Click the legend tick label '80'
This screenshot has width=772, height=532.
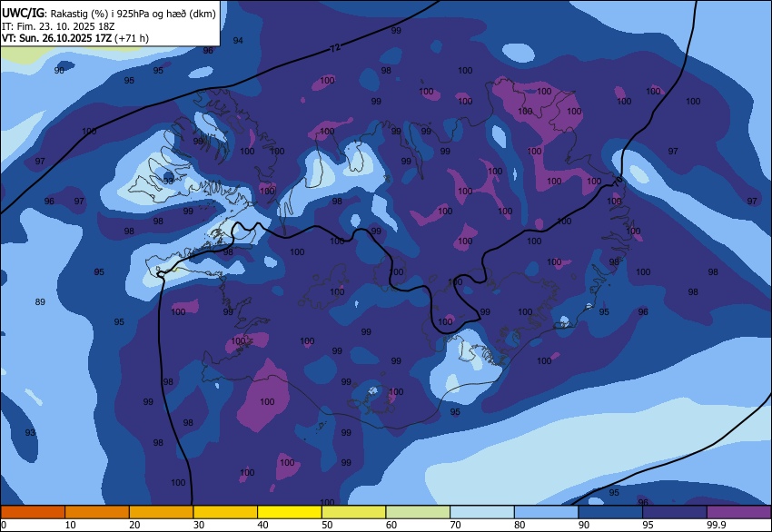520,525
